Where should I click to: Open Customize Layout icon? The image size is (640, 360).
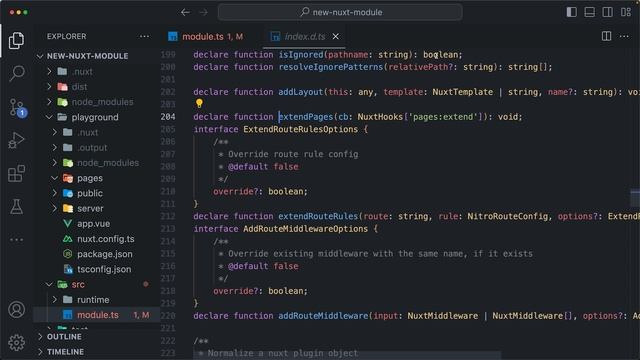[x=626, y=12]
